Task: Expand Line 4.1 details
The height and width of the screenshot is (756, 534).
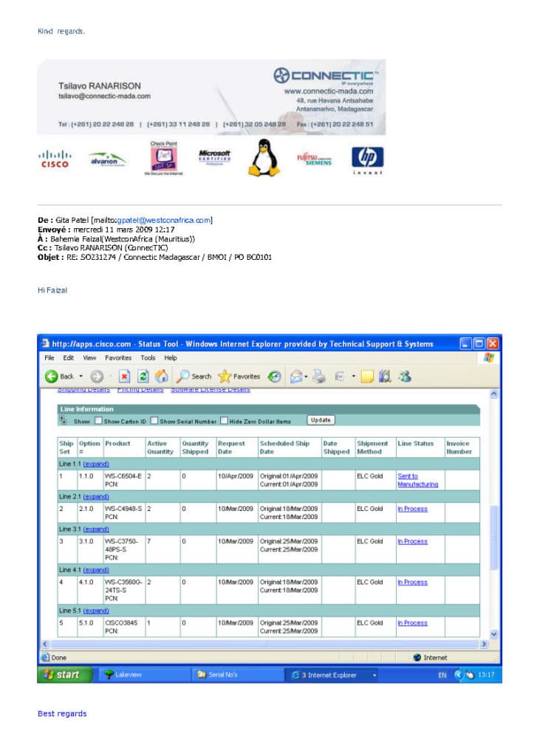Action: tap(96, 570)
